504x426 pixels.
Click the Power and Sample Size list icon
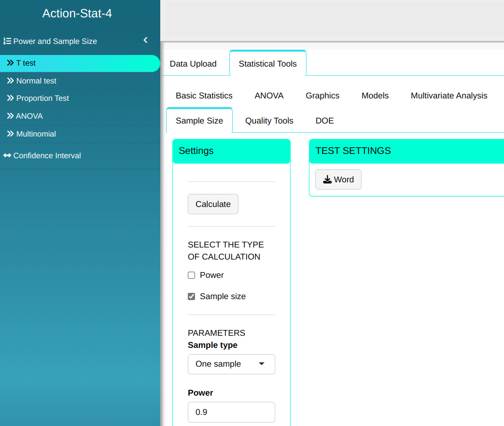(7, 41)
